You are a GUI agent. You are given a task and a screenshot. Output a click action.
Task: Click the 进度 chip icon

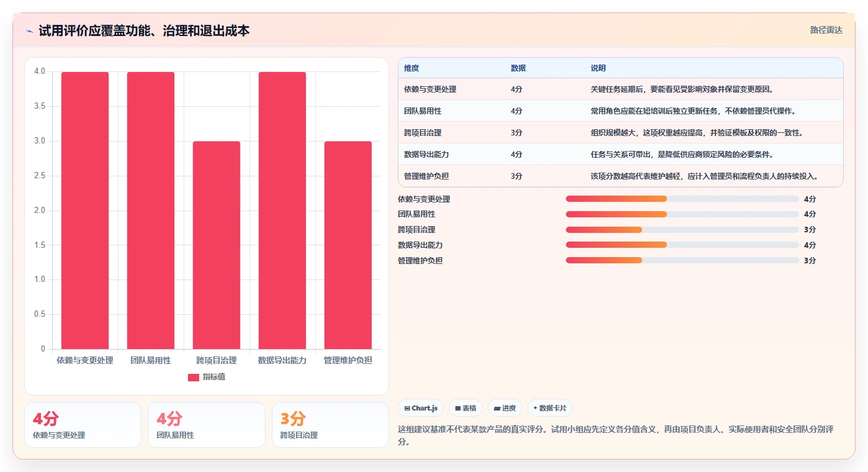click(497, 409)
